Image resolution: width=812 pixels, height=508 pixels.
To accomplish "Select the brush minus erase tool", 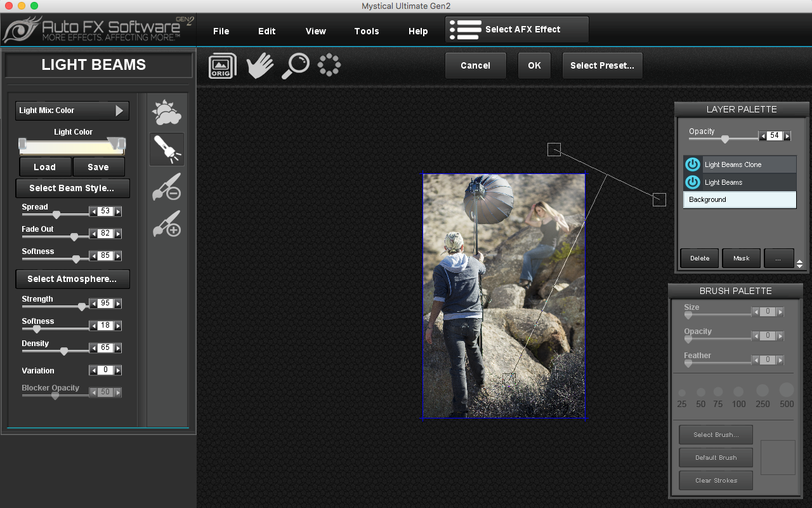I will click(167, 187).
